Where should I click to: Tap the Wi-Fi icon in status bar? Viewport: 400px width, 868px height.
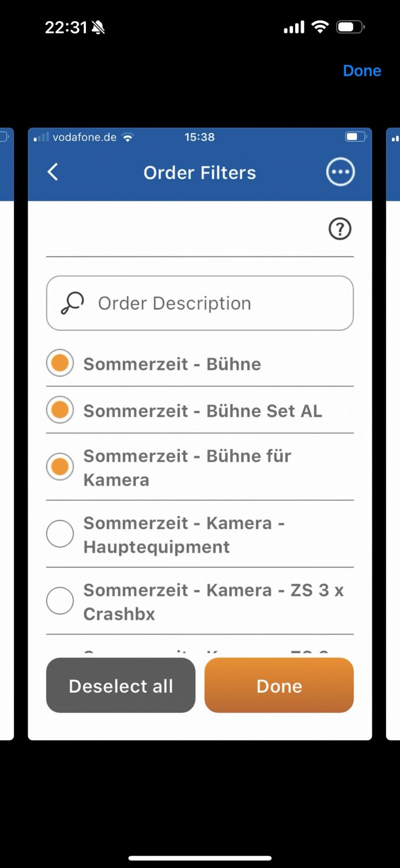pyautogui.click(x=320, y=27)
